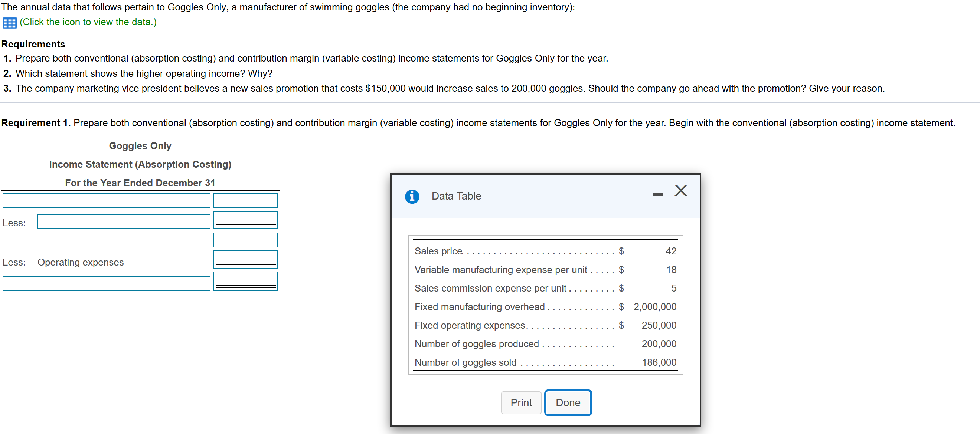Click the final double-underlined amount field
980x434 pixels.
pos(245,280)
